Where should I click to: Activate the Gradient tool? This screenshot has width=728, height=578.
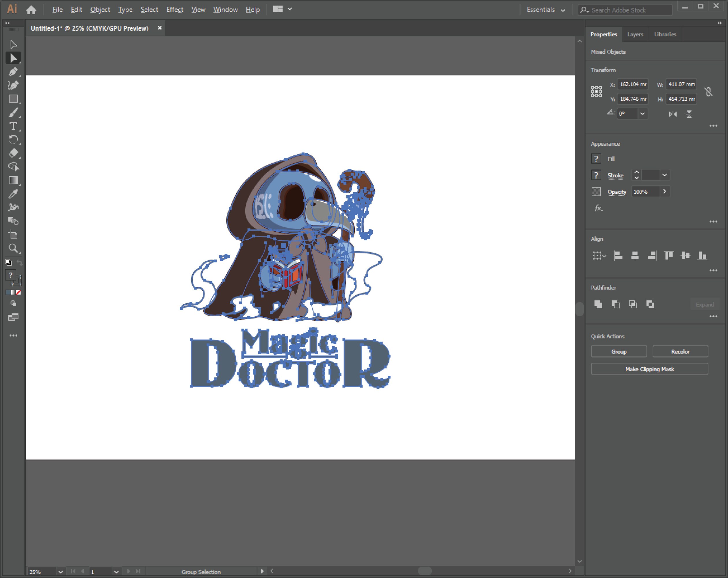click(x=14, y=180)
